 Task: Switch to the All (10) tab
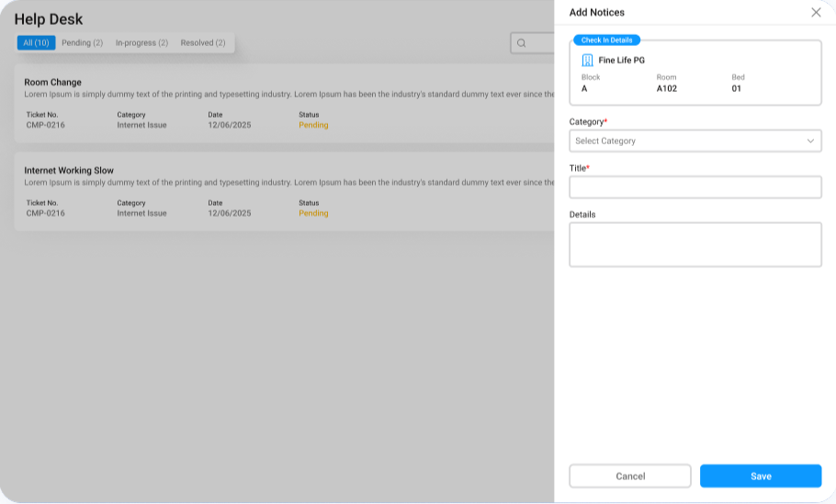36,43
